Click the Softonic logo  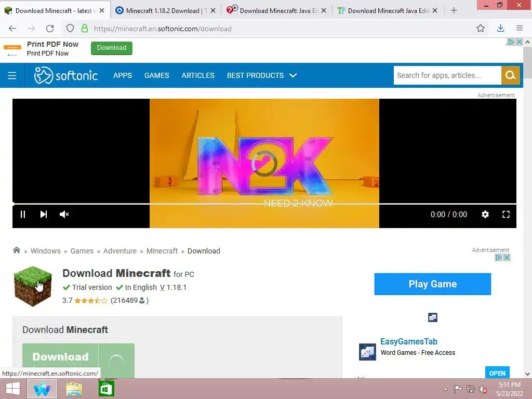(66, 75)
